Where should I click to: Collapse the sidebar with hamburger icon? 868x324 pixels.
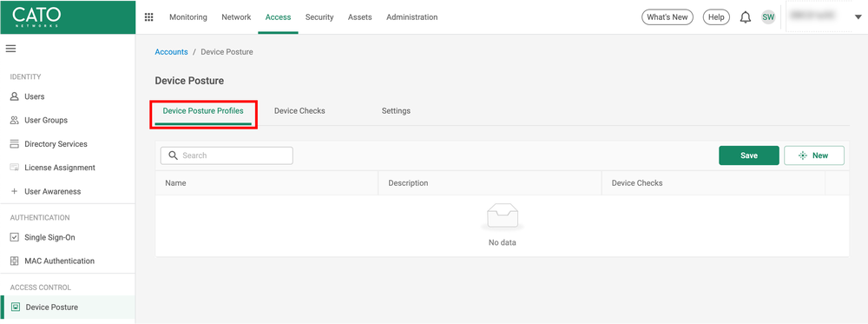point(10,49)
